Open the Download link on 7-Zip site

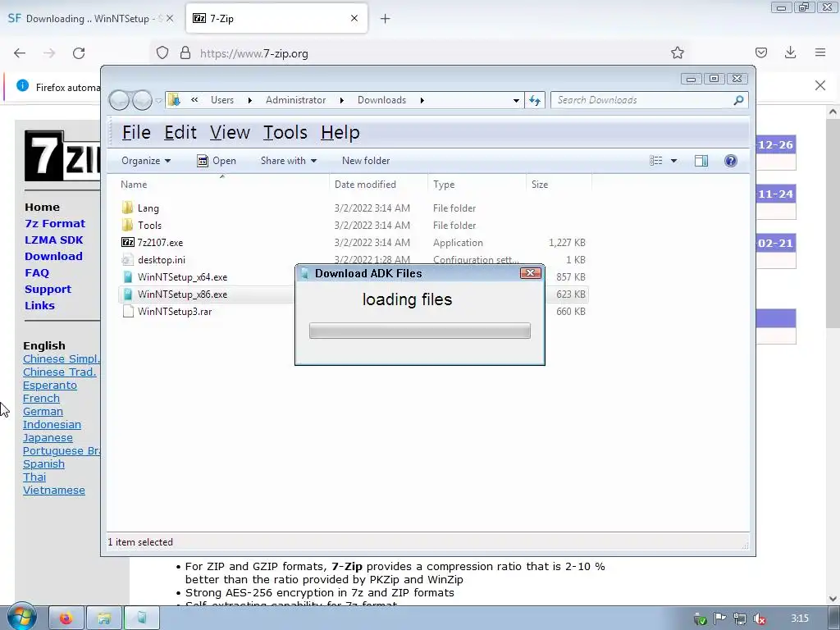53,256
